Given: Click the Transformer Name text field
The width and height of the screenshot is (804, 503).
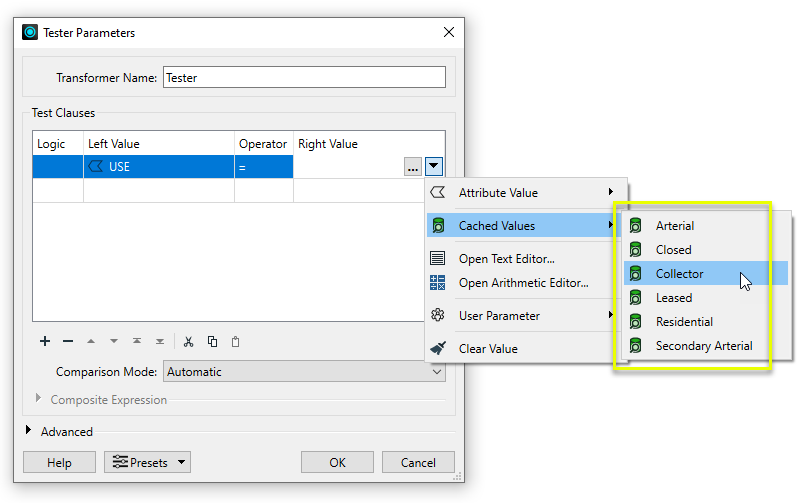Looking at the screenshot, I should (x=303, y=78).
